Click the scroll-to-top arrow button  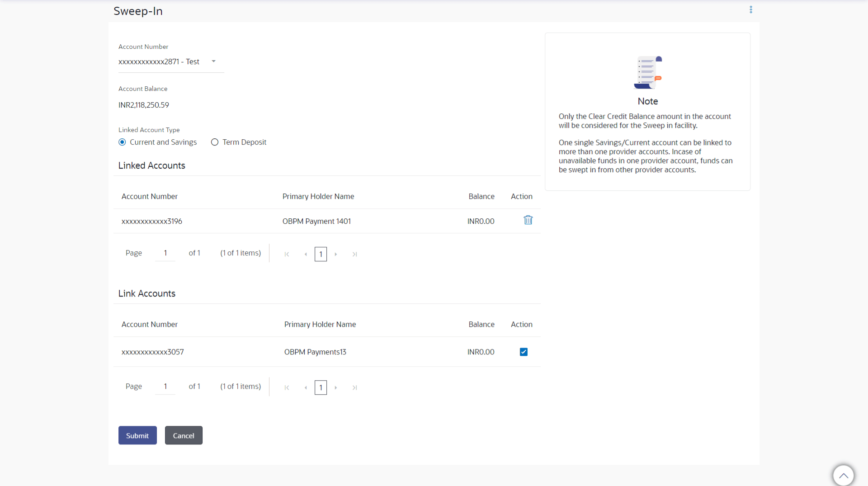click(x=843, y=476)
